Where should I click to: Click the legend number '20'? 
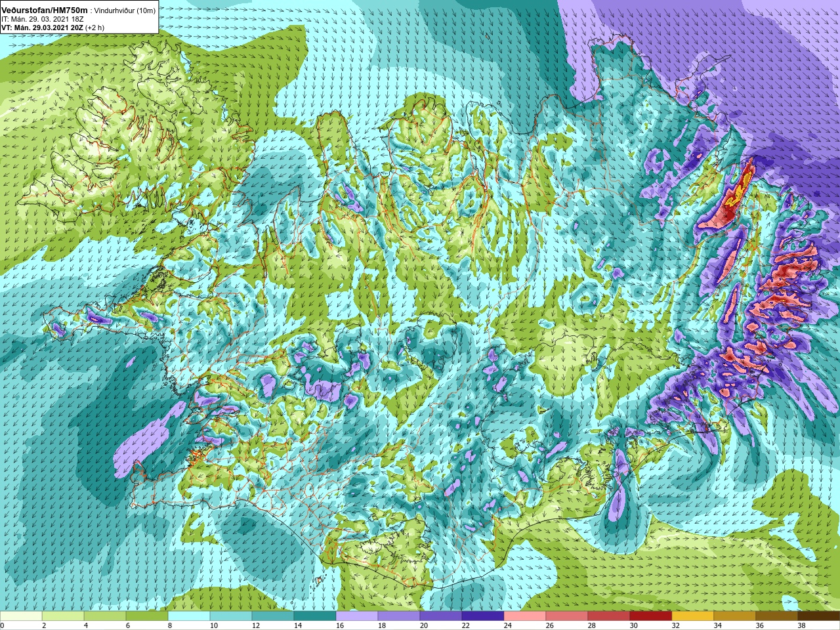[x=423, y=626]
